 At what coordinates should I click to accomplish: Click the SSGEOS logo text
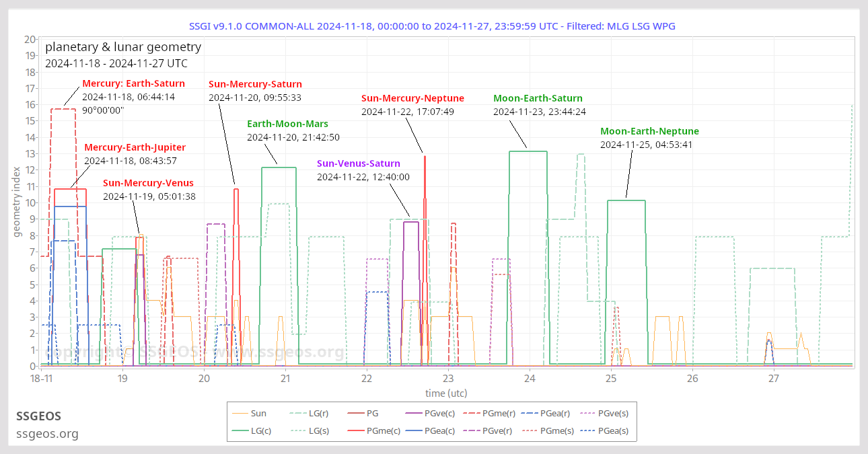click(38, 416)
